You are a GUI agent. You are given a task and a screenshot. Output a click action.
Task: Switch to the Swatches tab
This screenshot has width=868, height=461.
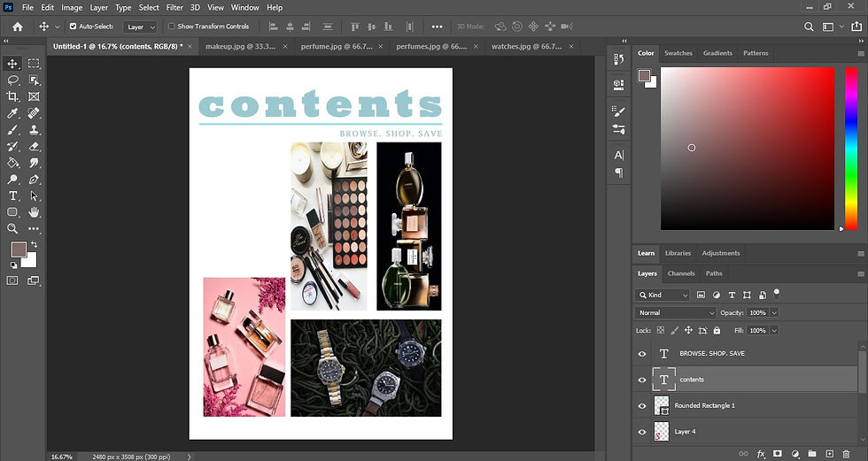pyautogui.click(x=678, y=53)
